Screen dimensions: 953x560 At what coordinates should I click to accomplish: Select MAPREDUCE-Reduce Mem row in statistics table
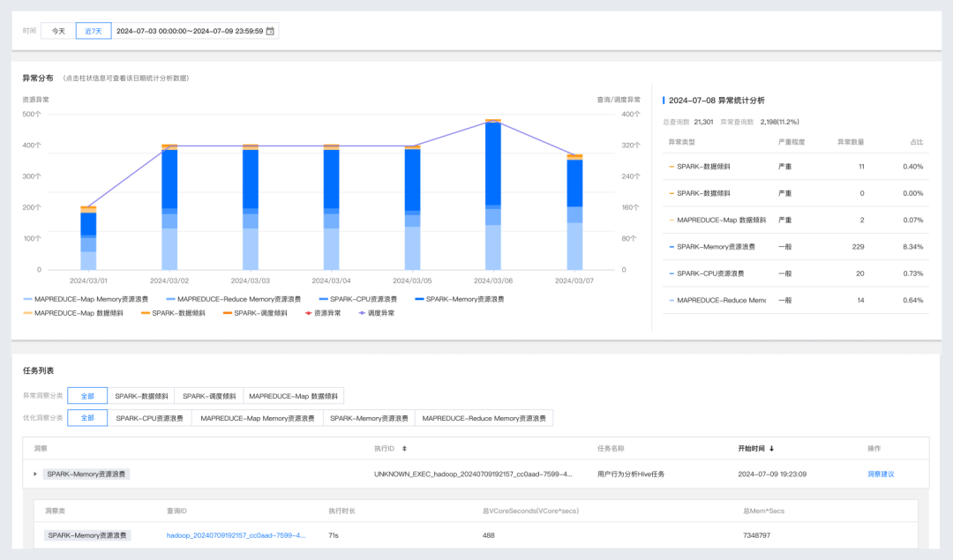point(796,300)
